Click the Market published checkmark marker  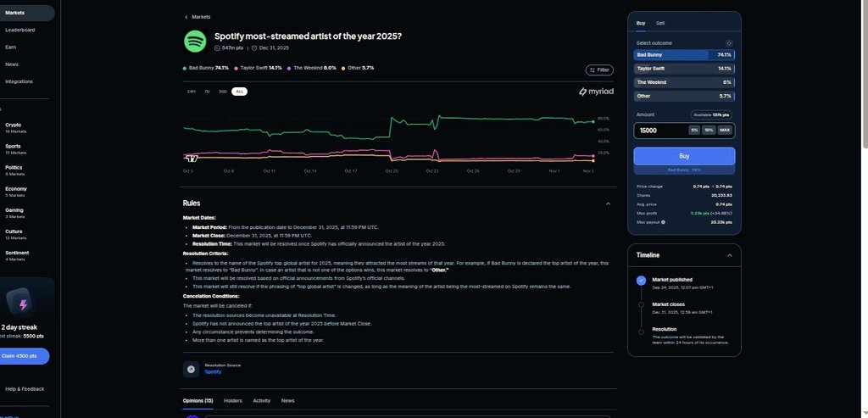[x=641, y=281]
